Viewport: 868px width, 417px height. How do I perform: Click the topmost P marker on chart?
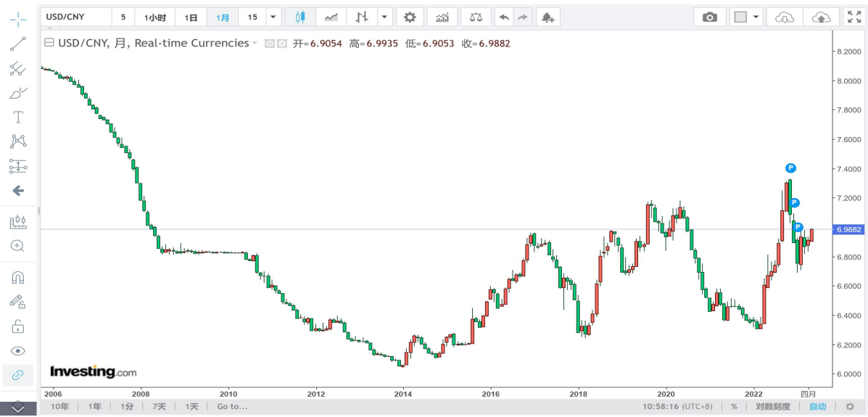click(x=790, y=168)
